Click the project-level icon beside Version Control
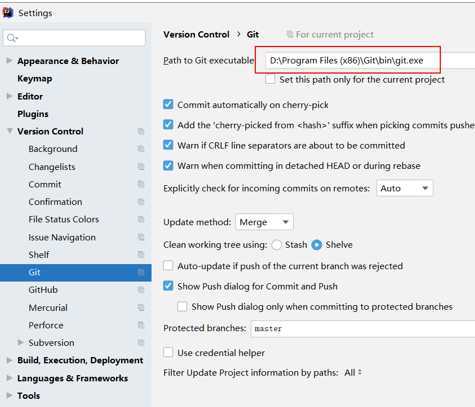The height and width of the screenshot is (407, 475). tap(141, 131)
